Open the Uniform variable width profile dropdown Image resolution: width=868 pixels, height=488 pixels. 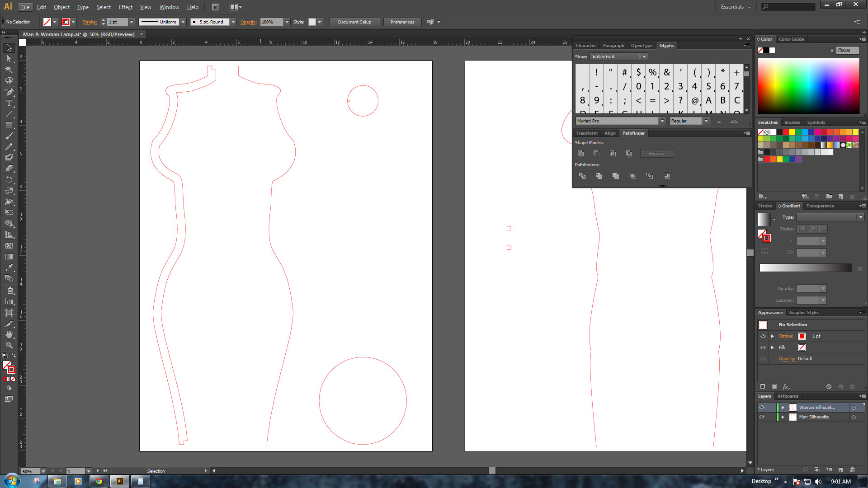[183, 22]
